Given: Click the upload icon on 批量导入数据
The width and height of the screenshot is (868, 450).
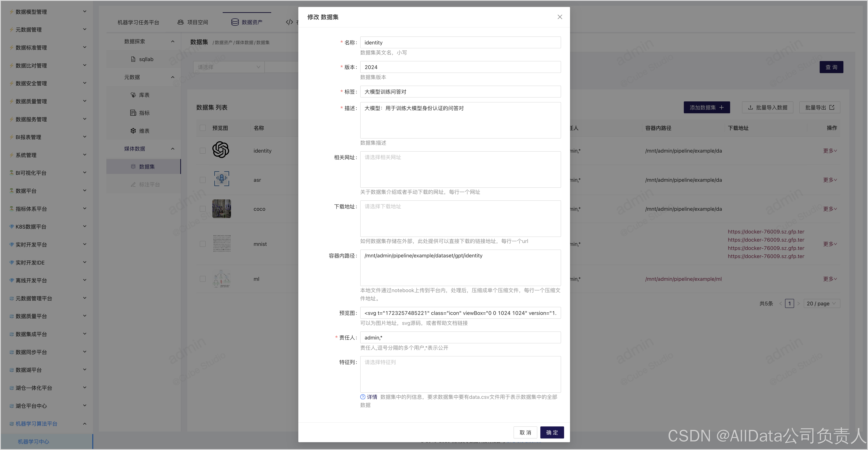Looking at the screenshot, I should click(750, 107).
